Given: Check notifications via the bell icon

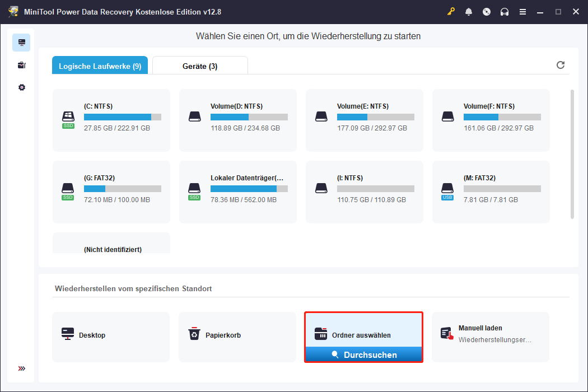Looking at the screenshot, I should pyautogui.click(x=469, y=11).
